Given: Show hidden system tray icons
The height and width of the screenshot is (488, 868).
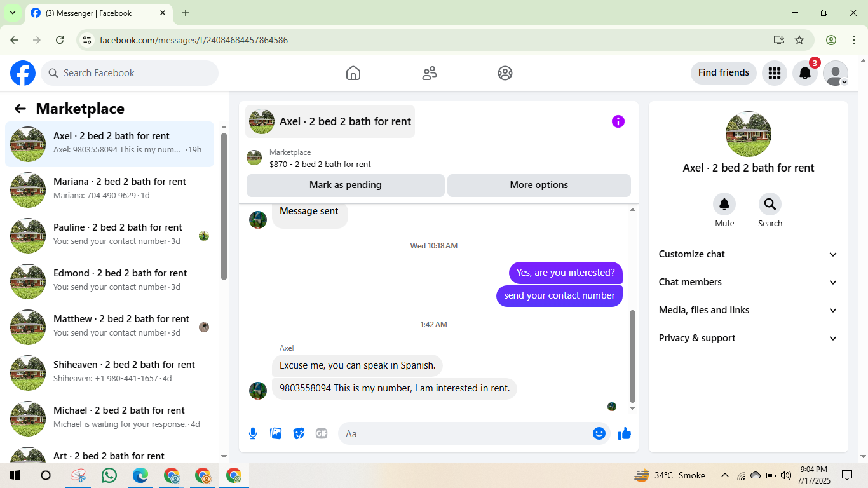Looking at the screenshot, I should pyautogui.click(x=724, y=475).
